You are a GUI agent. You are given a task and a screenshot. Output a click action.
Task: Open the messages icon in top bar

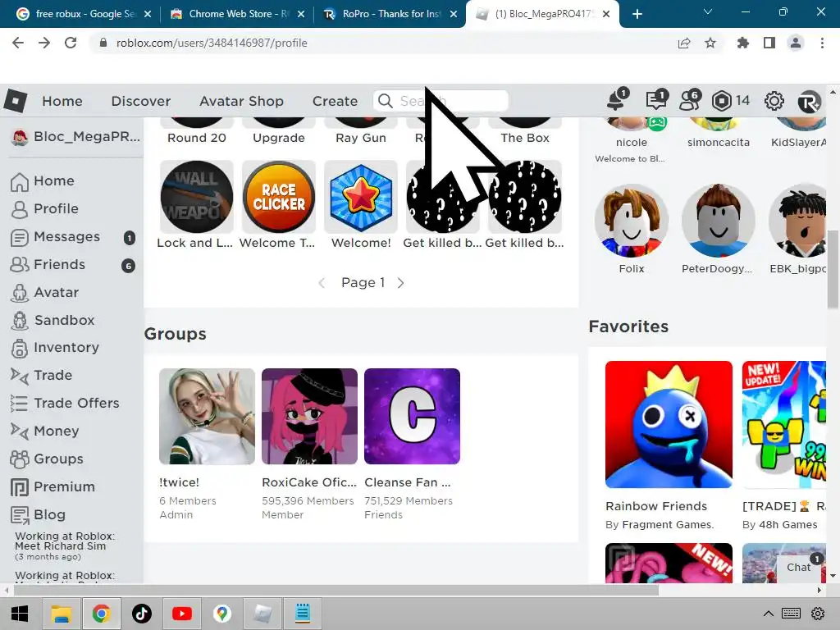point(656,99)
